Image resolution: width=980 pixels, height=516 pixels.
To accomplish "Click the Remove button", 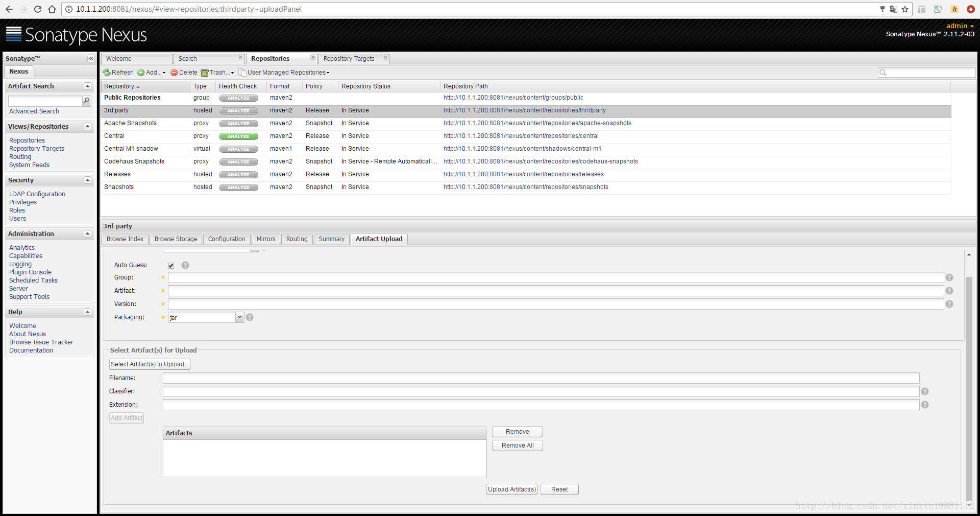I will [x=518, y=432].
